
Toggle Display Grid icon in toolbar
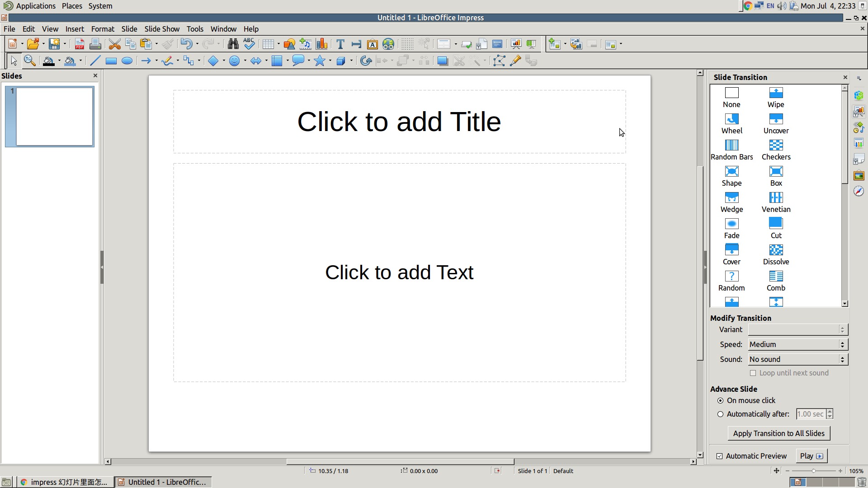coord(407,44)
